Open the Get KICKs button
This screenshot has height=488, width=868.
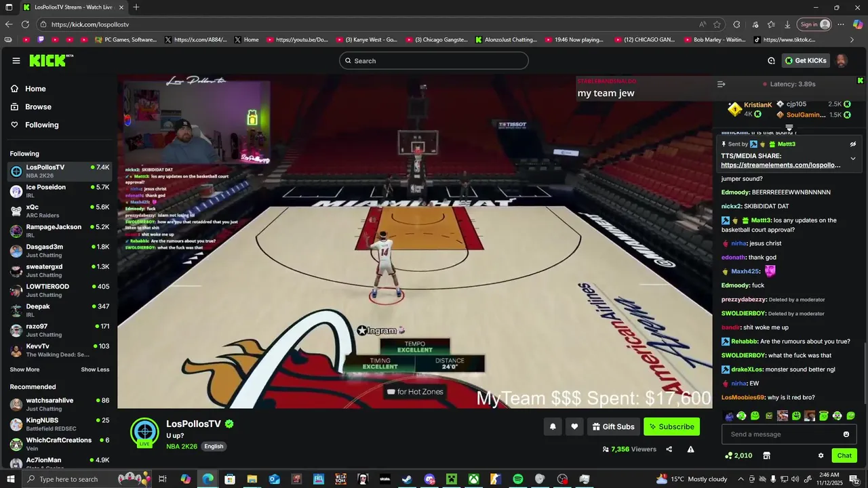[x=806, y=61]
